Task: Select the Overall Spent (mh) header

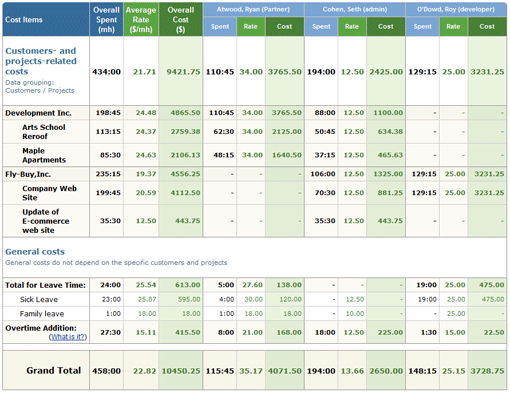Action: click(x=106, y=20)
